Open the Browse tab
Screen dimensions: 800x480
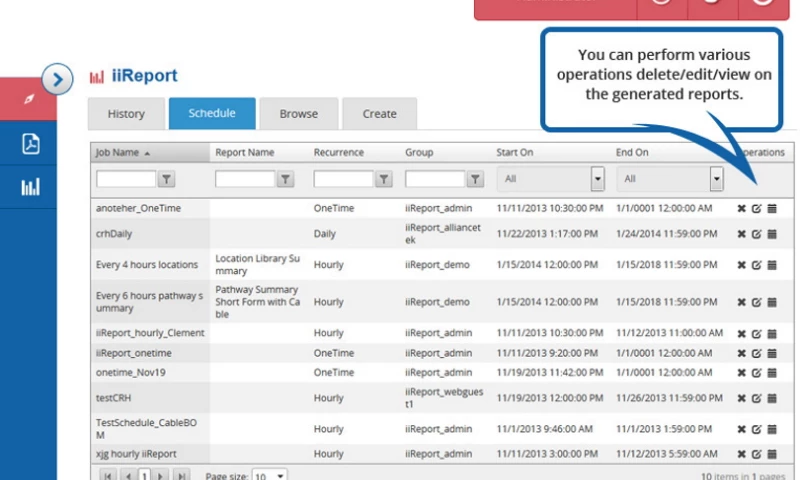click(x=298, y=114)
